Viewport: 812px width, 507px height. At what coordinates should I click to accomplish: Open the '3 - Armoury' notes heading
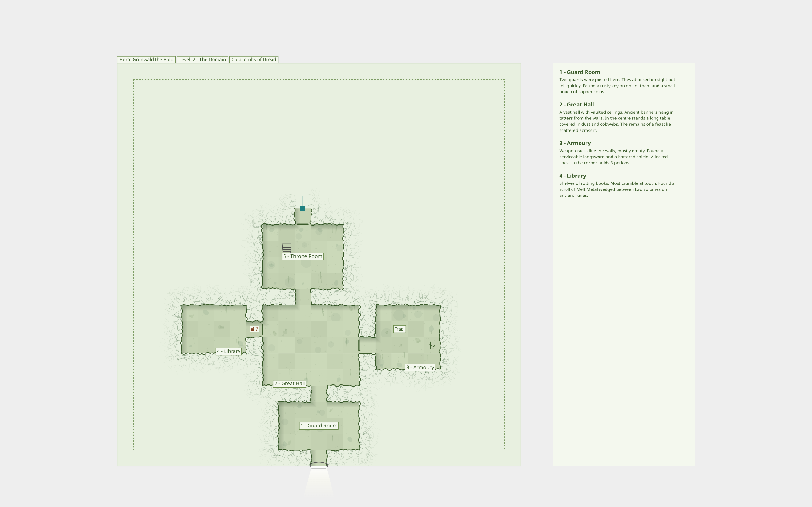pyautogui.click(x=575, y=143)
